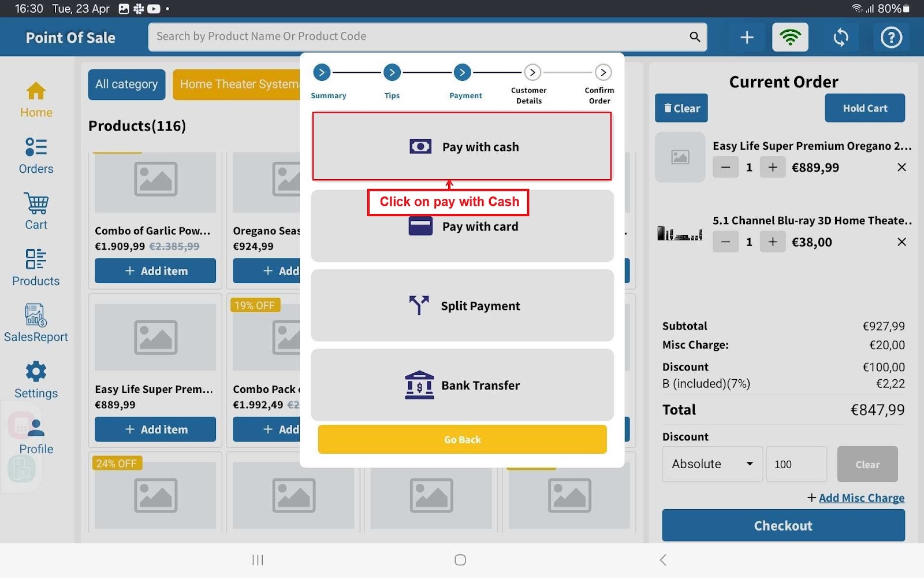
Task: Increase quantity of Easy Life Oregano
Action: coord(773,168)
